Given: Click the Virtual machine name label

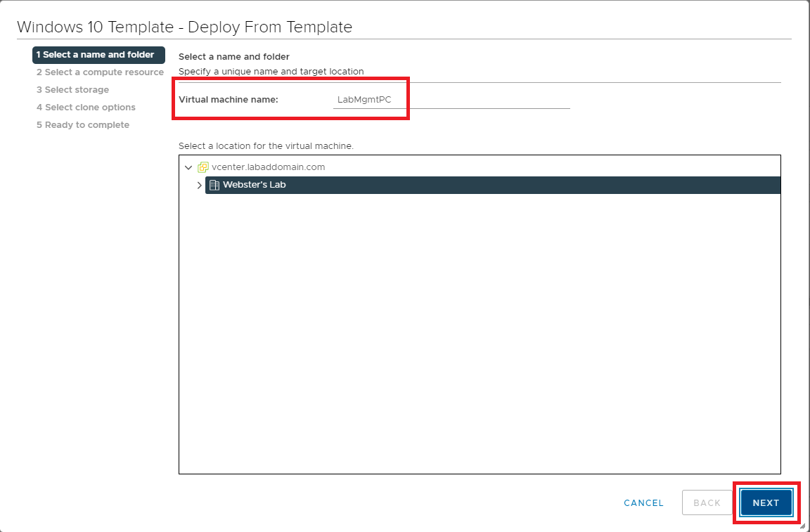Looking at the screenshot, I should (229, 100).
